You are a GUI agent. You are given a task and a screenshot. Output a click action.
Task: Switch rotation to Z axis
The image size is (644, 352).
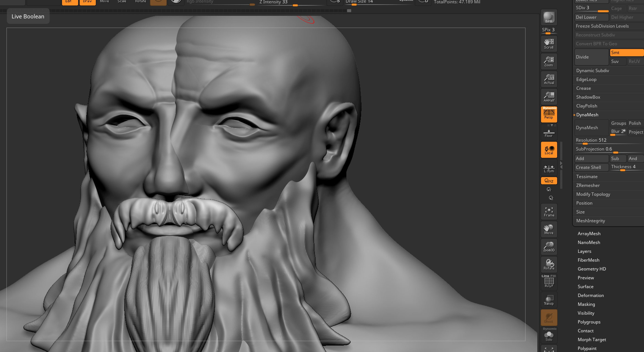click(551, 198)
